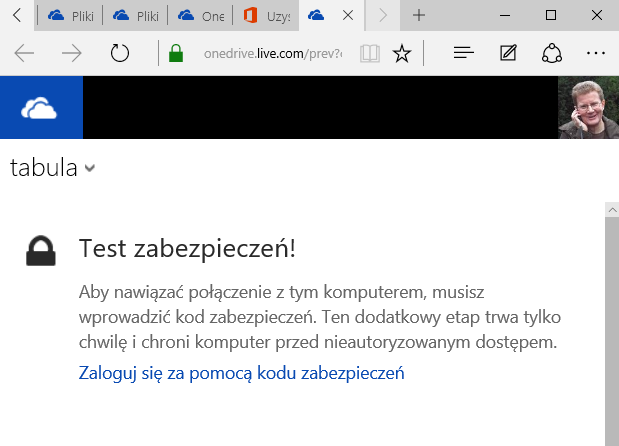
Task: Open reading view from address bar
Action: click(x=370, y=53)
